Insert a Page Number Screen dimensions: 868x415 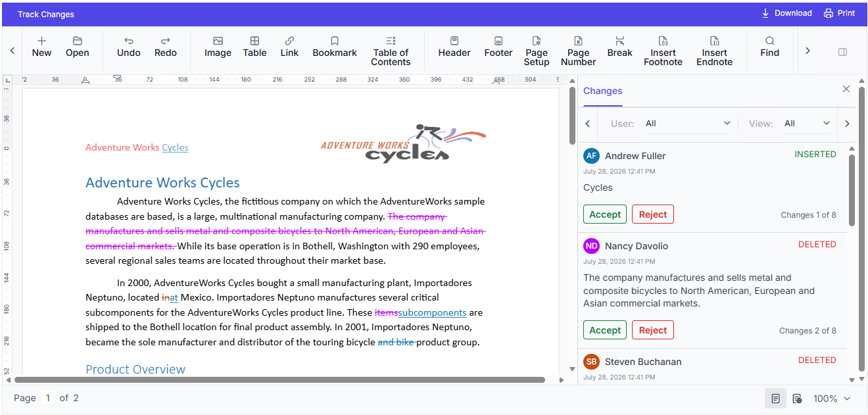click(579, 51)
